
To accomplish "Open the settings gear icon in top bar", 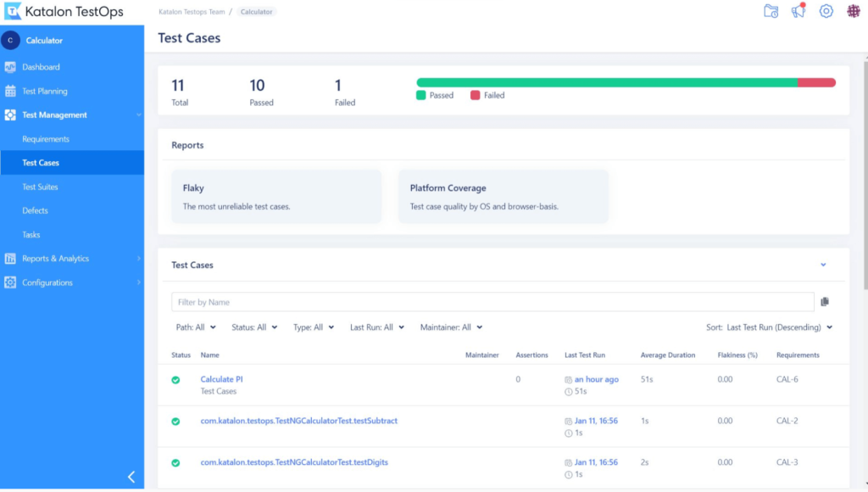I will click(826, 11).
